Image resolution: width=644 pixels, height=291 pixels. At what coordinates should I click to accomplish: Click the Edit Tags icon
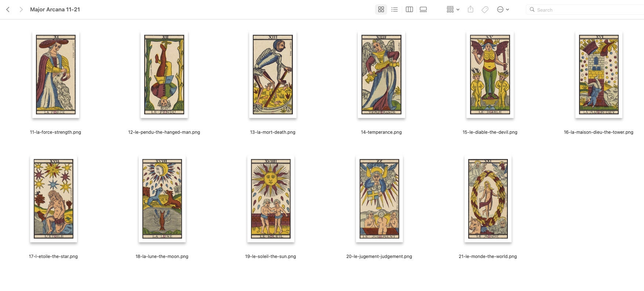point(485,10)
